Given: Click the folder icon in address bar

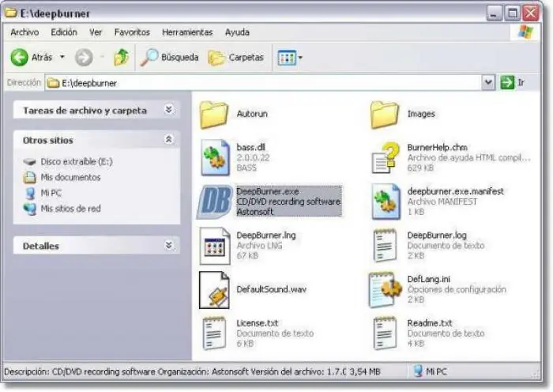Looking at the screenshot, I should click(x=53, y=83).
